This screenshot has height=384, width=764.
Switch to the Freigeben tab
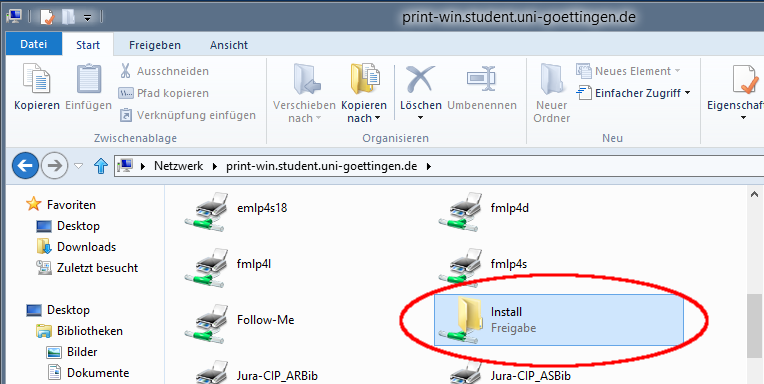coord(155,45)
